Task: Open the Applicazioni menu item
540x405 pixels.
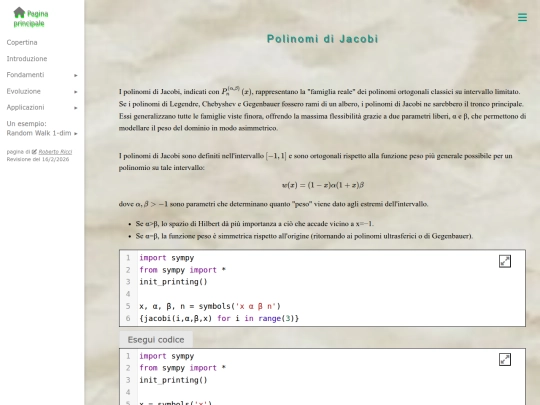Action: [x=25, y=107]
